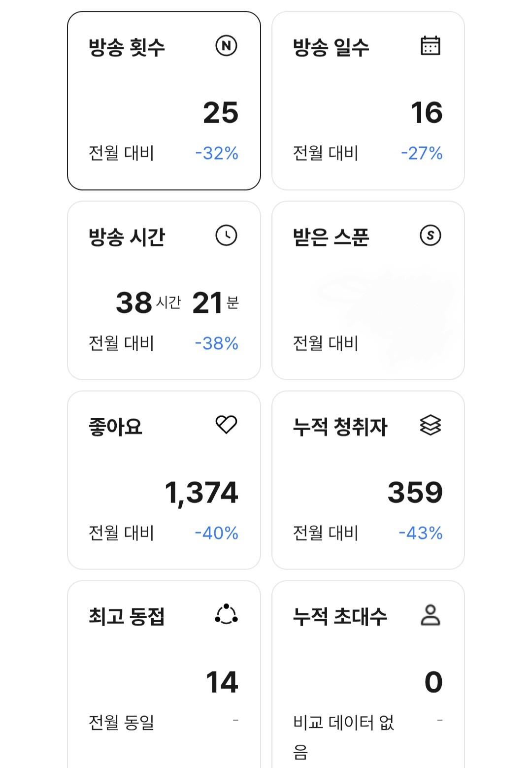Click the 1,374 likes count
Screen dimensions: 532x768
pyautogui.click(x=201, y=492)
